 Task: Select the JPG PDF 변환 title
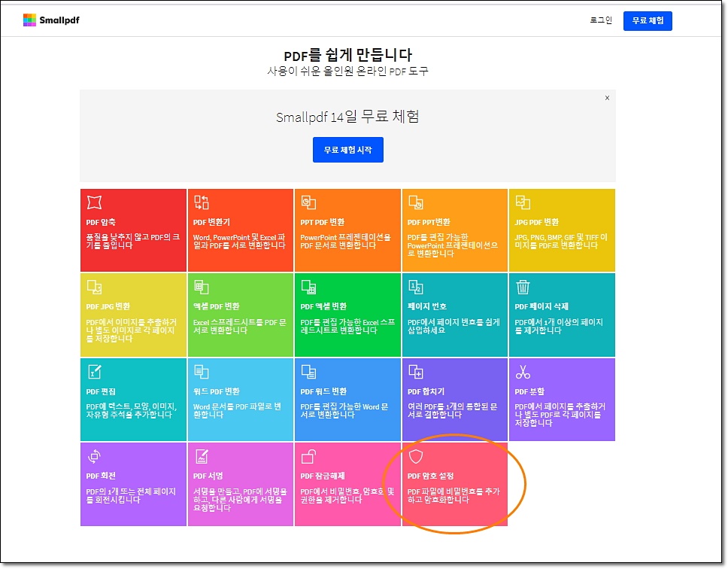537,222
